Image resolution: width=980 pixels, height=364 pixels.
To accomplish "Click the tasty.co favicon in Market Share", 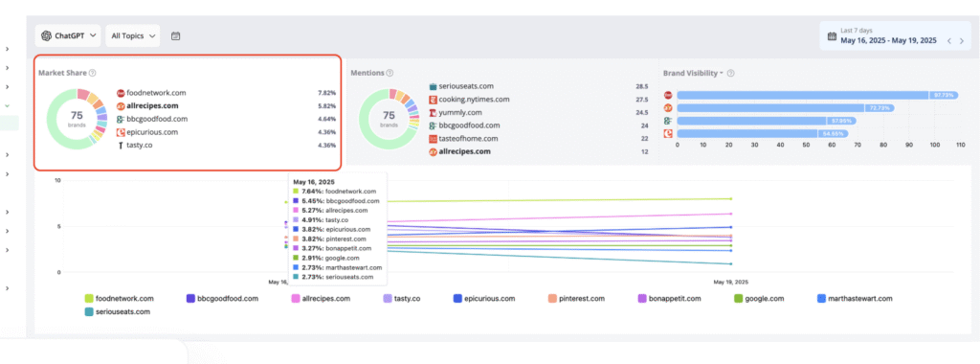I will (x=121, y=145).
